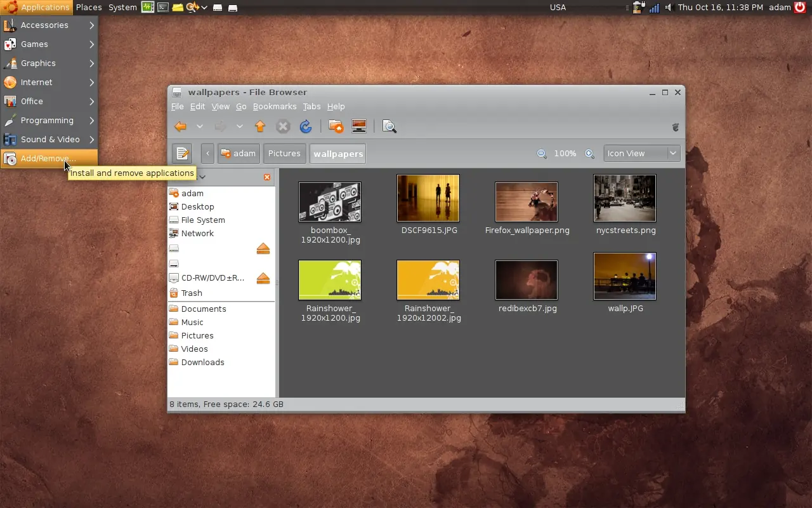Screen dimensions: 812x508
Task: Expand the top panel launcher drawer arrow
Action: [x=204, y=8]
